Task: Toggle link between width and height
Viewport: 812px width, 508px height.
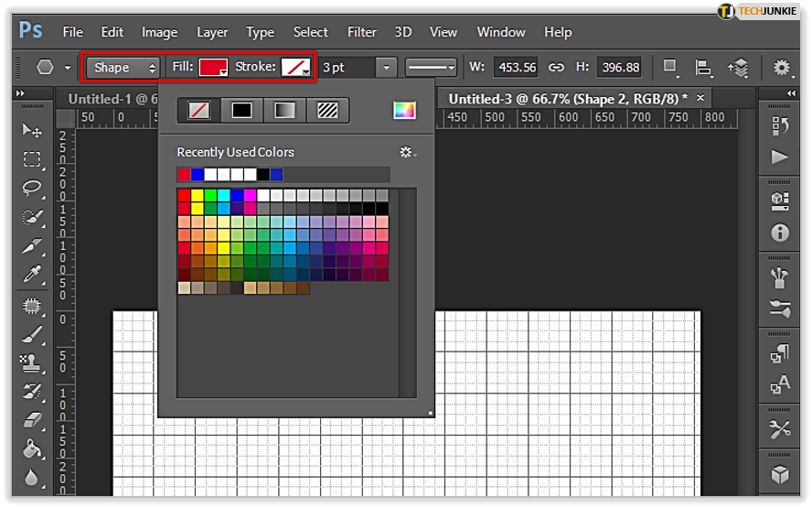Action: click(556, 68)
